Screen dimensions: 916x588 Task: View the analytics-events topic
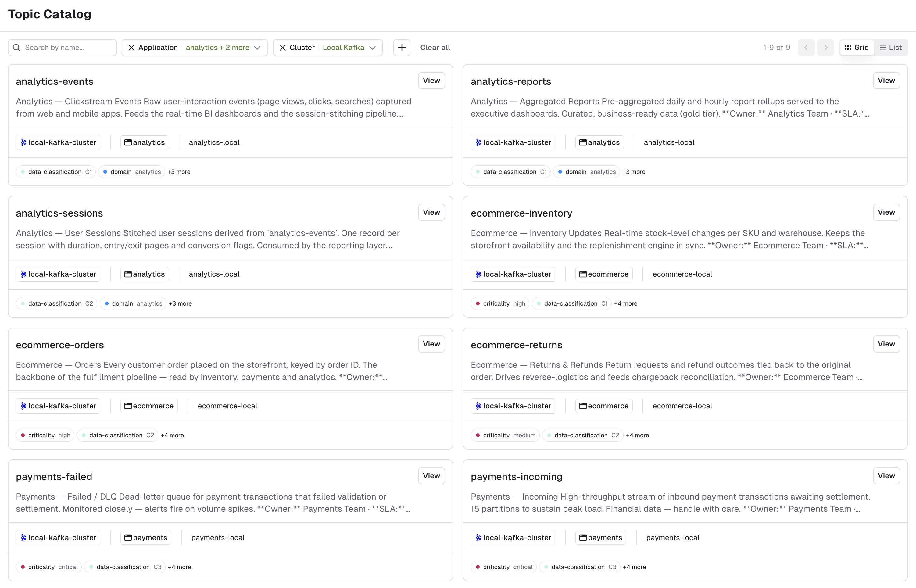coord(431,81)
